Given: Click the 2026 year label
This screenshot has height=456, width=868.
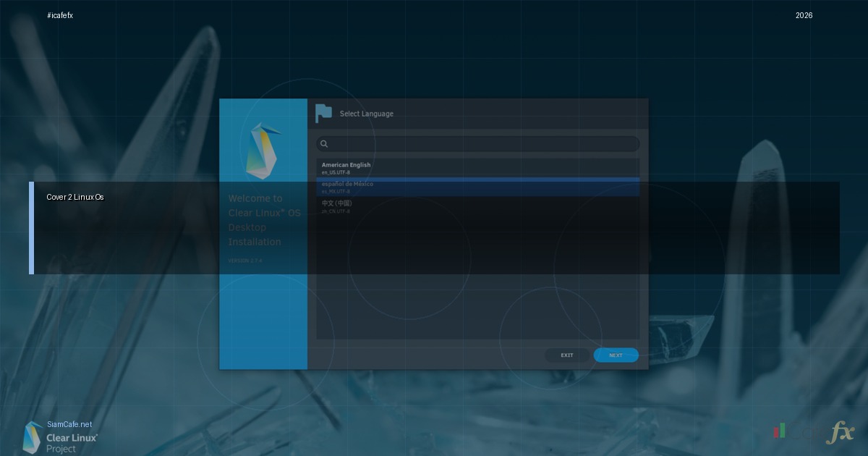Looking at the screenshot, I should coord(804,16).
